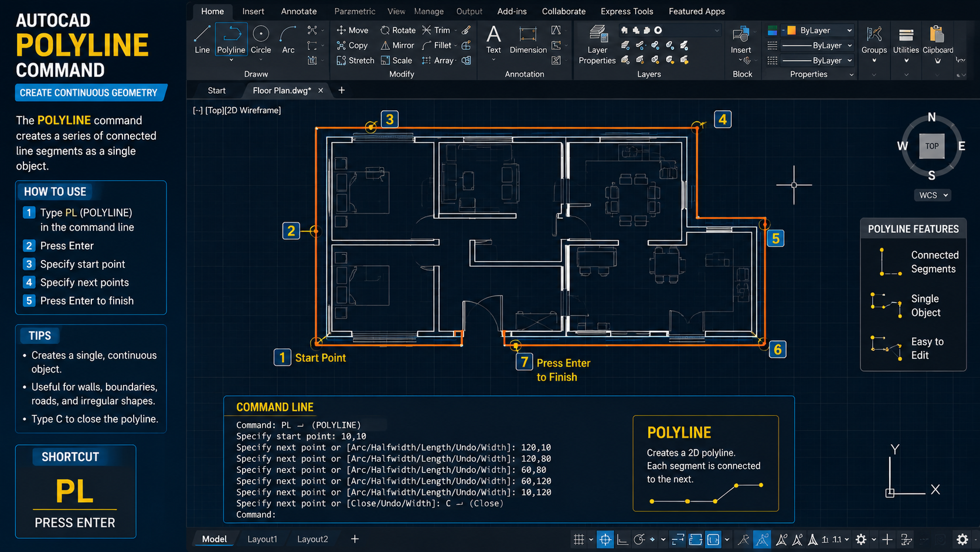Toggle ortho mode in status bar
Image resolution: width=980 pixels, height=552 pixels.
622,539
